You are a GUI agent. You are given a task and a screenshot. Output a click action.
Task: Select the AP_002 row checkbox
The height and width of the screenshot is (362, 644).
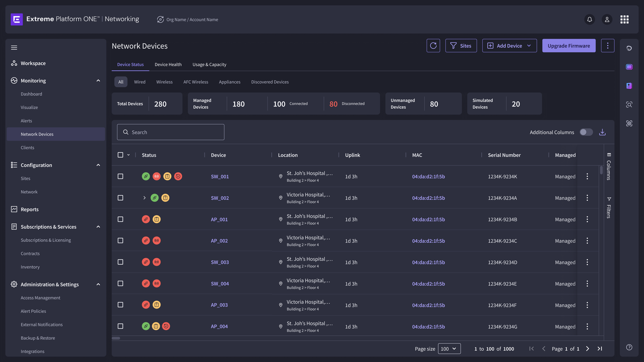click(121, 241)
